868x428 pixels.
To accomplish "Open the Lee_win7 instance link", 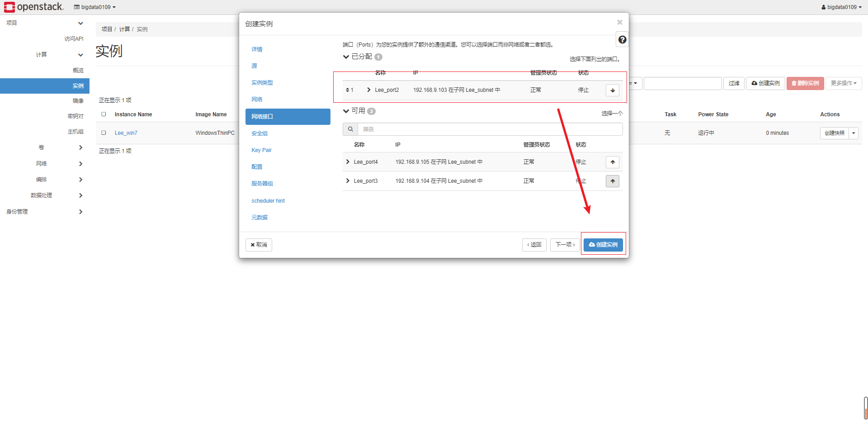I will 126,133.
